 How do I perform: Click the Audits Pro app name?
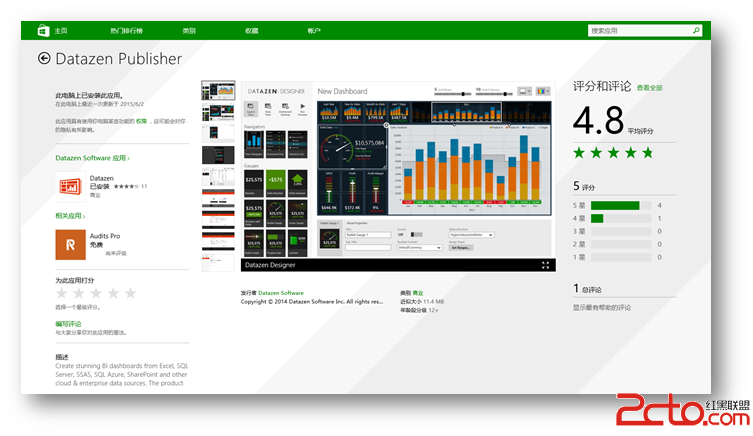click(105, 236)
